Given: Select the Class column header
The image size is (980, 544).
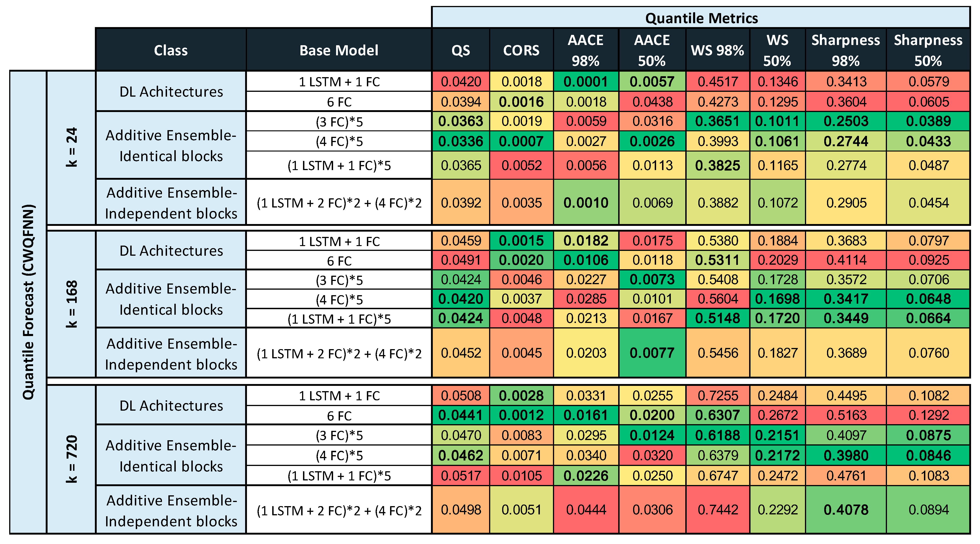Looking at the screenshot, I should (x=171, y=50).
